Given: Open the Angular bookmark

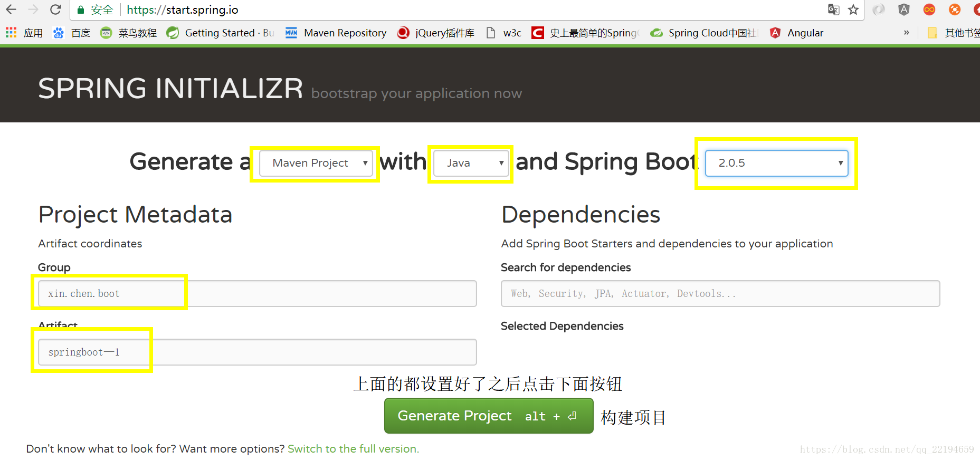Looking at the screenshot, I should (x=796, y=33).
